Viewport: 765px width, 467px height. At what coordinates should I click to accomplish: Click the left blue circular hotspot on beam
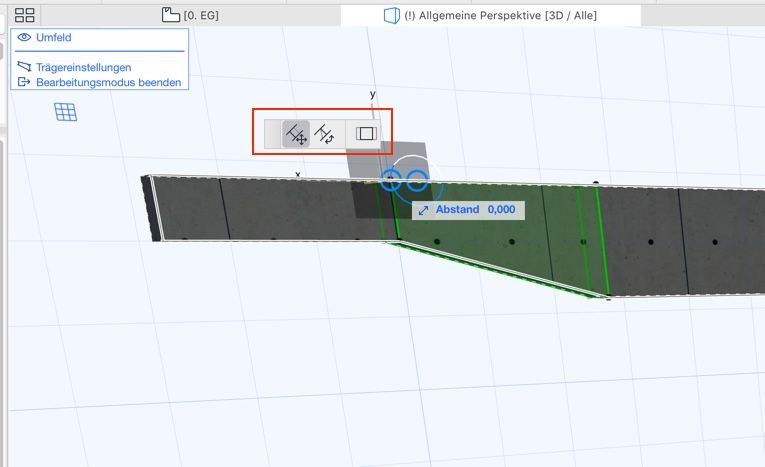point(391,181)
